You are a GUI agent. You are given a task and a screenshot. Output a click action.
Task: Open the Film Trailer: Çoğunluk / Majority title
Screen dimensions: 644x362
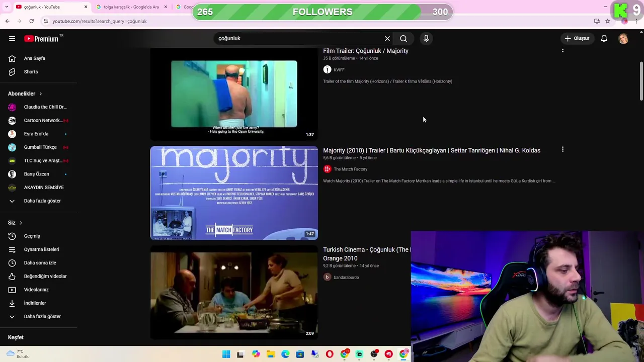[x=366, y=51]
